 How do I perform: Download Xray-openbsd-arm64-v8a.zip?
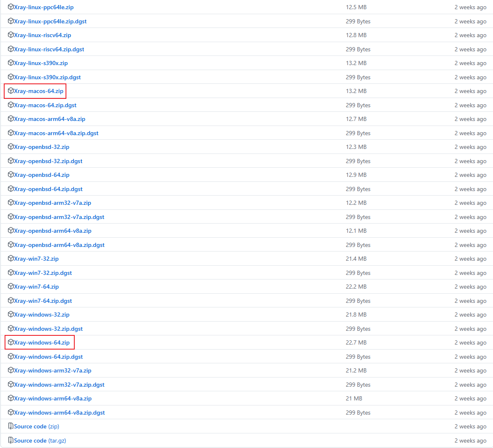point(53,231)
